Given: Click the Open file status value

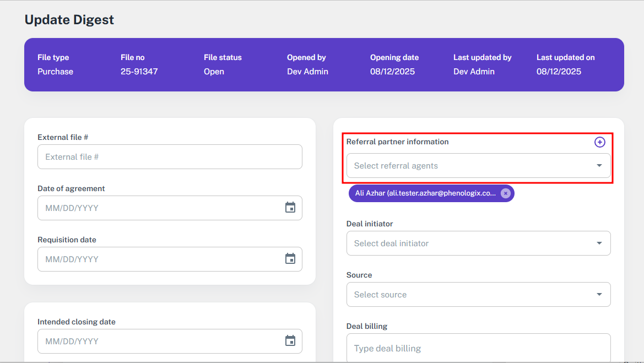Looking at the screenshot, I should (214, 72).
